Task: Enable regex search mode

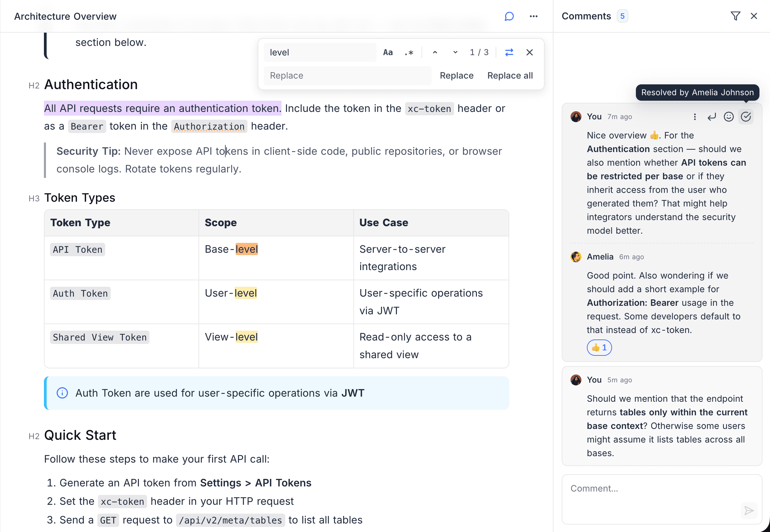Action: tap(408, 52)
